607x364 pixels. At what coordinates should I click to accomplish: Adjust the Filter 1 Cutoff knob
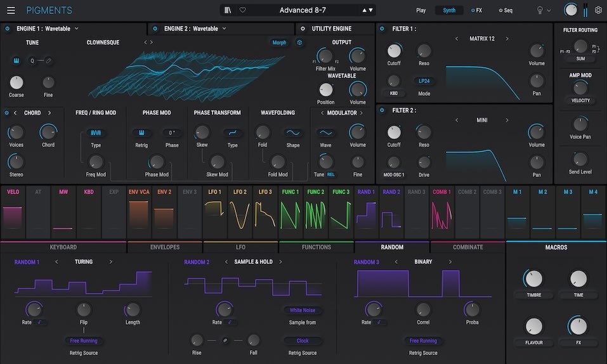point(394,51)
